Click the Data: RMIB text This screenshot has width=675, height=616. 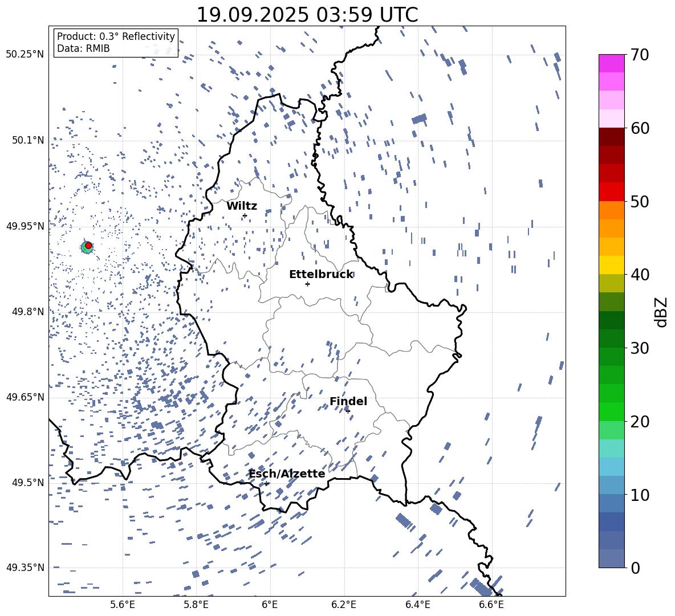83,48
